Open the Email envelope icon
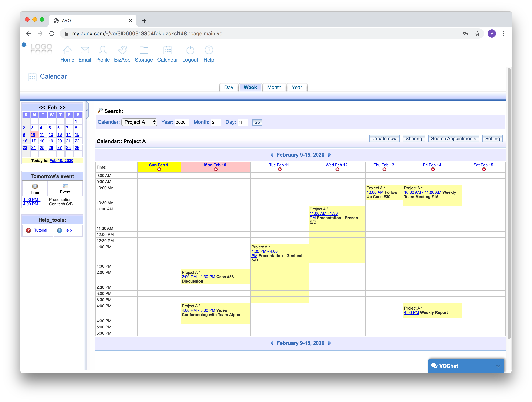This screenshot has height=402, width=532. click(85, 50)
